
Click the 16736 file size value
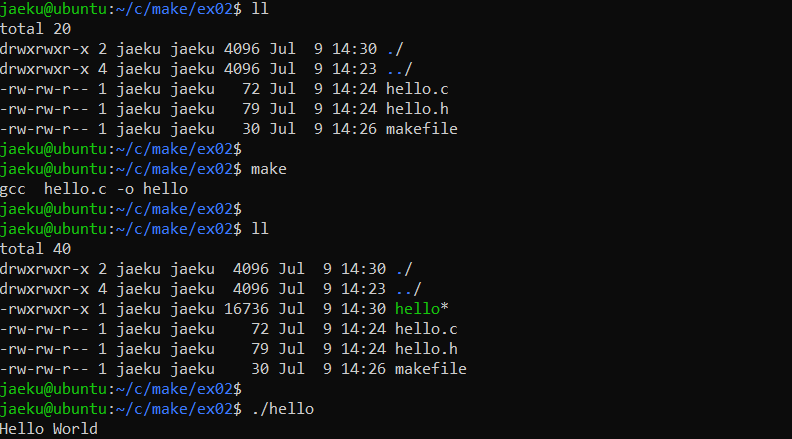coord(255,309)
